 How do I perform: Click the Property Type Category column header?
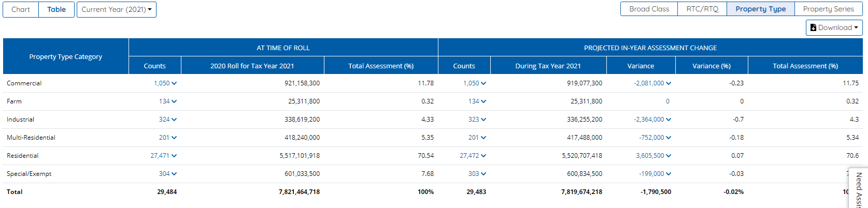click(66, 56)
